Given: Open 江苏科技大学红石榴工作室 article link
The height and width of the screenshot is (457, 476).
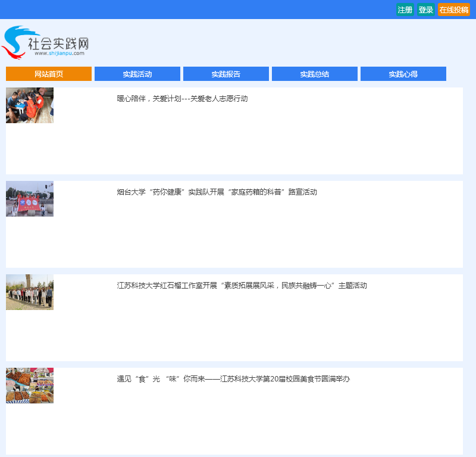Looking at the screenshot, I should (x=242, y=286).
